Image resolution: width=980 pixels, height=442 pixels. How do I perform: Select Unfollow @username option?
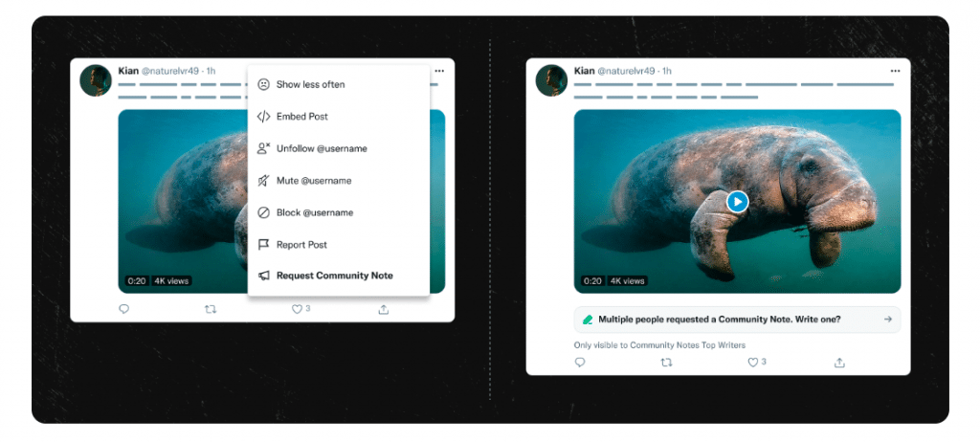pyautogui.click(x=321, y=148)
